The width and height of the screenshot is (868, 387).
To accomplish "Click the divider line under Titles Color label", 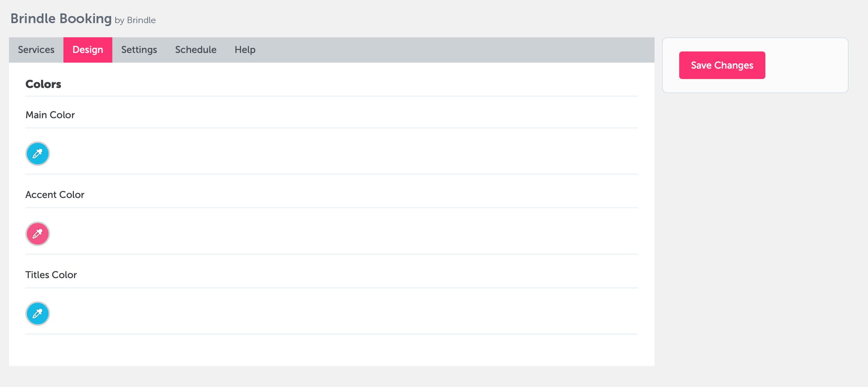I will coord(331,288).
